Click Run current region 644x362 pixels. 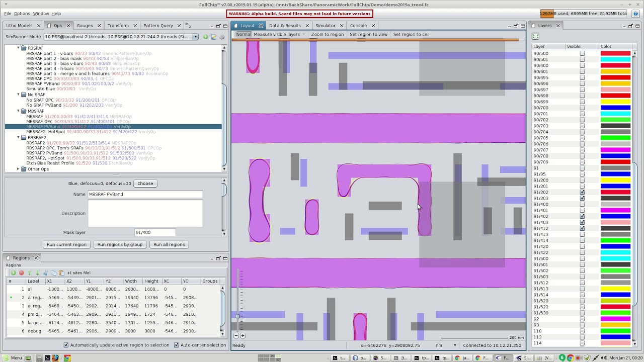tap(66, 244)
